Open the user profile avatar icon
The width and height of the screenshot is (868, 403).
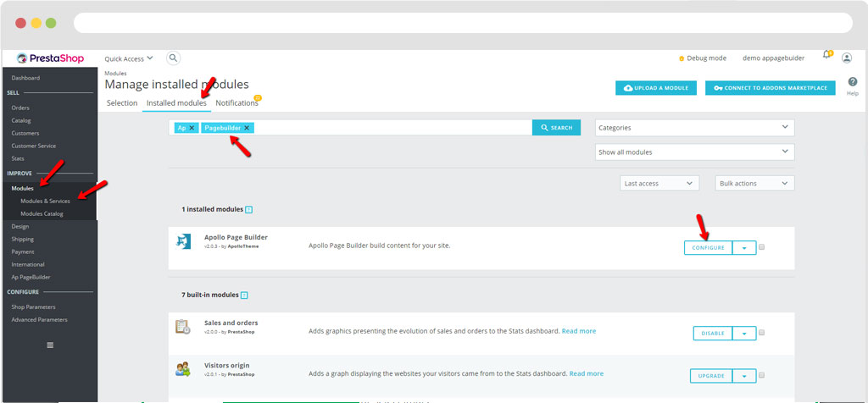tap(847, 58)
